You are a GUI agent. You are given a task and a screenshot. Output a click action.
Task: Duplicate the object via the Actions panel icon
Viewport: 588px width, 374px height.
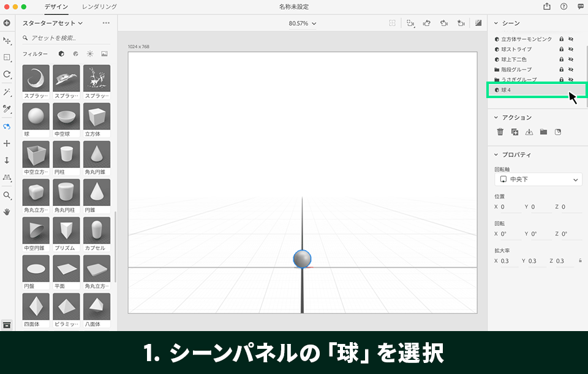pyautogui.click(x=513, y=131)
